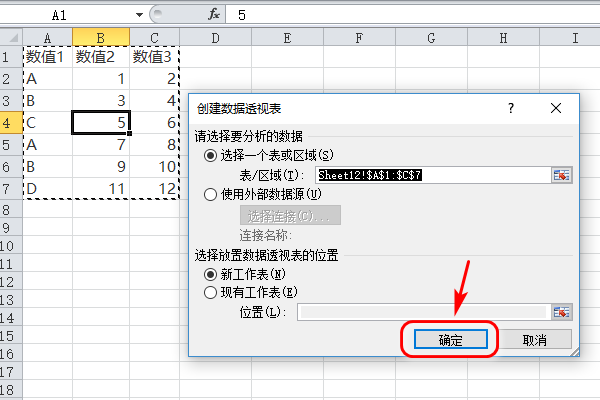
Task: Click cell B6 containing 9
Action: pos(101,167)
